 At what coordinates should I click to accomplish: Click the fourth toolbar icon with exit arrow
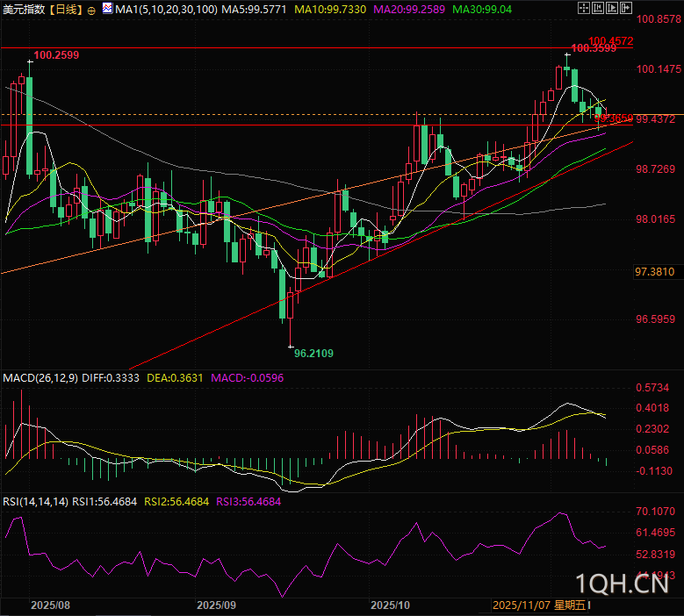tap(625, 8)
